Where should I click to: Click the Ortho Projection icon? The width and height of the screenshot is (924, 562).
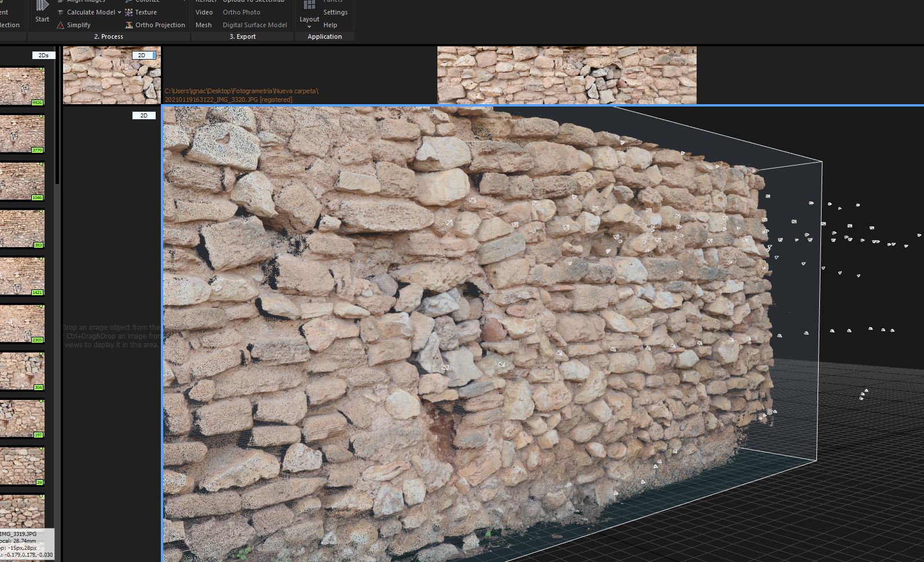point(129,25)
